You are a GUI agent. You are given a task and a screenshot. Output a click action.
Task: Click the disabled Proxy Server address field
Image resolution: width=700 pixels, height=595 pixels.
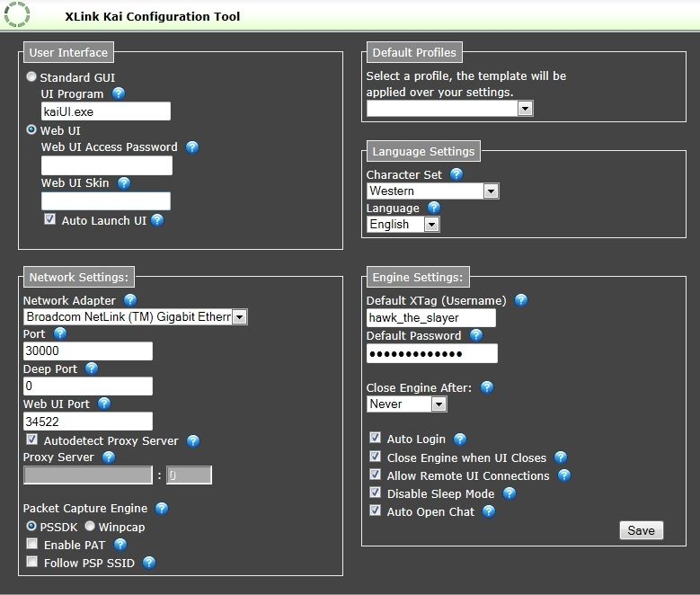click(88, 475)
